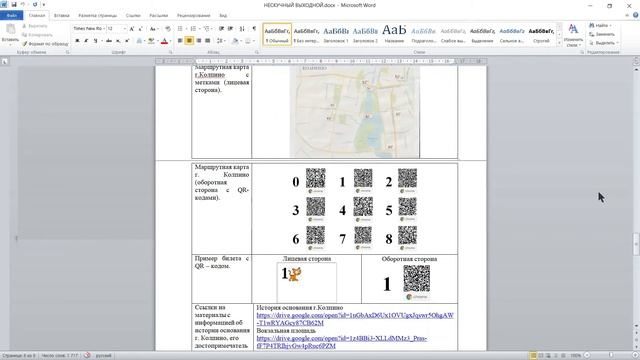The height and width of the screenshot is (360, 640).
Task: Toggle bold formatting
Action: click(x=77, y=41)
